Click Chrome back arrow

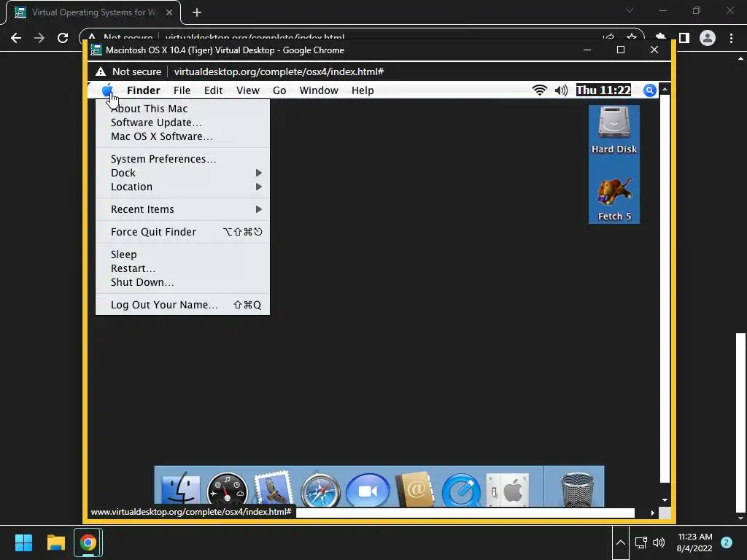[x=16, y=38]
